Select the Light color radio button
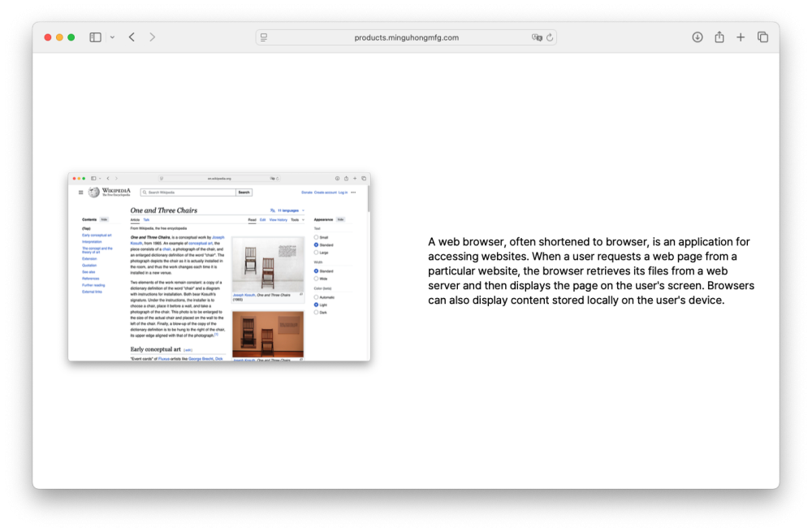812x532 pixels. 316,305
